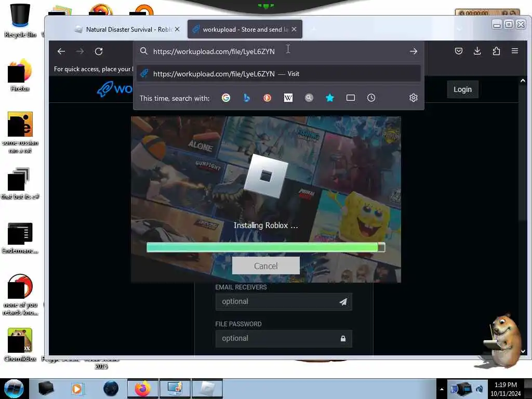Search history via the clock icon
The height and width of the screenshot is (399, 532).
[x=371, y=98]
